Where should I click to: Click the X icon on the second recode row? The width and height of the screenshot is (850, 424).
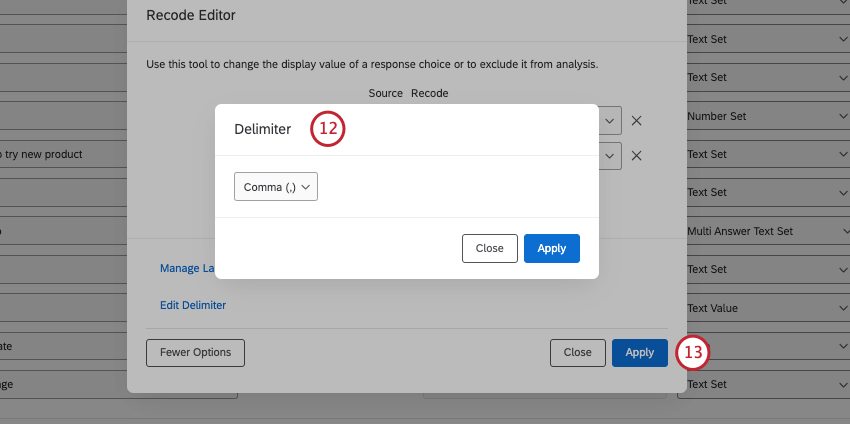point(636,155)
